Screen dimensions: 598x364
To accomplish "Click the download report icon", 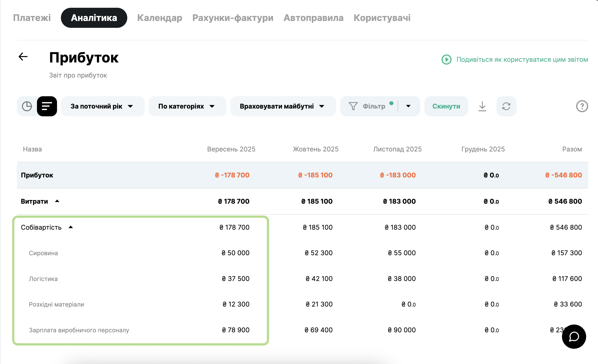I will pyautogui.click(x=482, y=106).
